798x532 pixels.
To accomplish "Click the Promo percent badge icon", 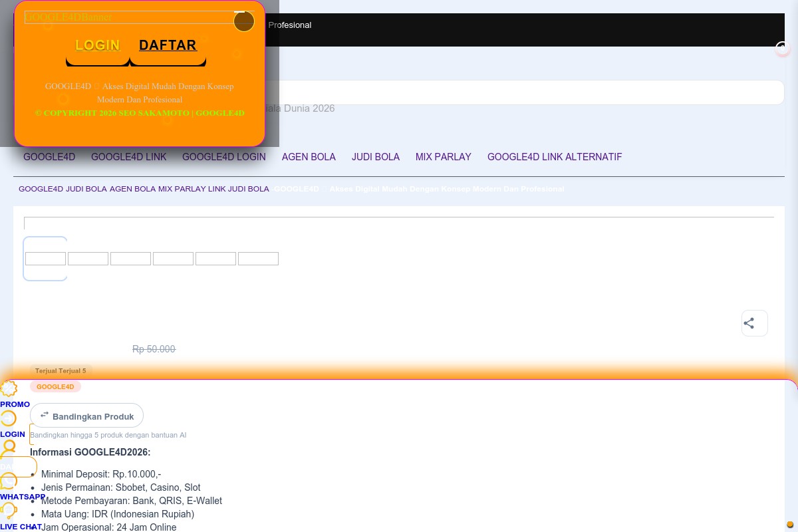I will pyautogui.click(x=9, y=388).
